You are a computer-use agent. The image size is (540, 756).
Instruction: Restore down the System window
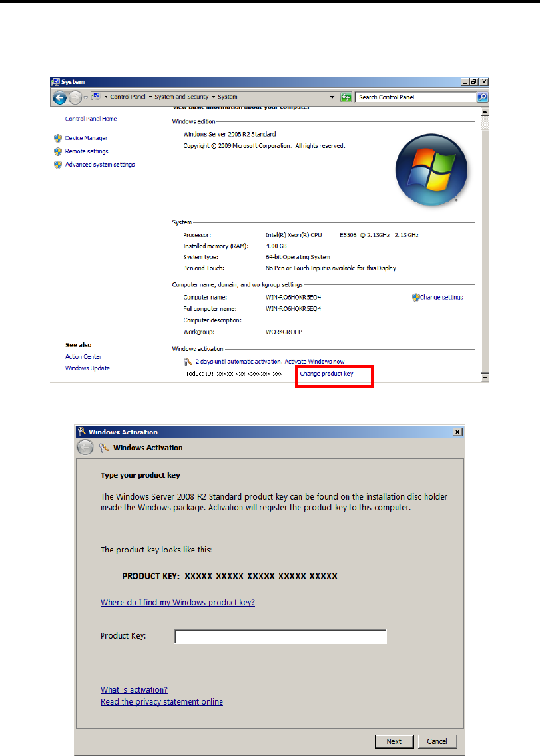475,82
